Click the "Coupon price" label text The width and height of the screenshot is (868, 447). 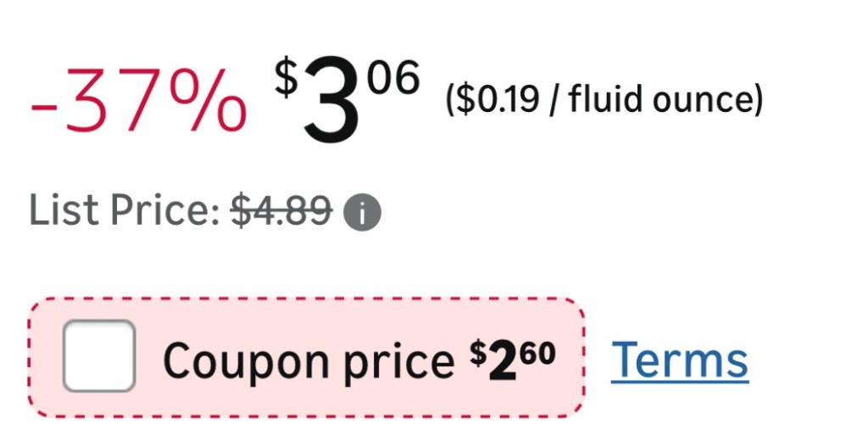(309, 362)
